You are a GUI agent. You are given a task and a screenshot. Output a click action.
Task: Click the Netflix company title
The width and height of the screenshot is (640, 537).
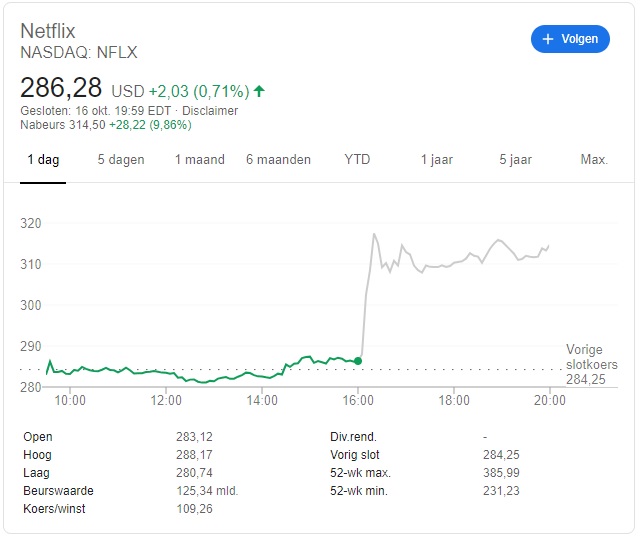tap(48, 31)
